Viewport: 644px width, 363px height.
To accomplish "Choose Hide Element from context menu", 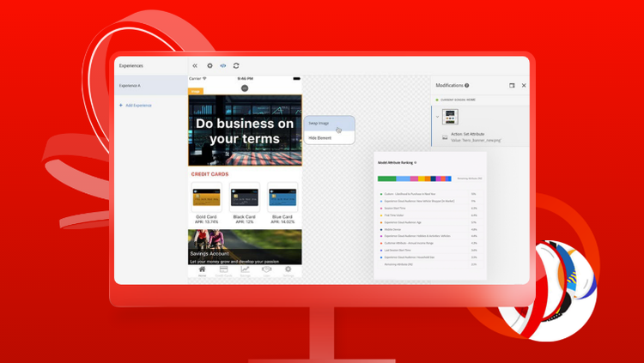I will point(330,138).
